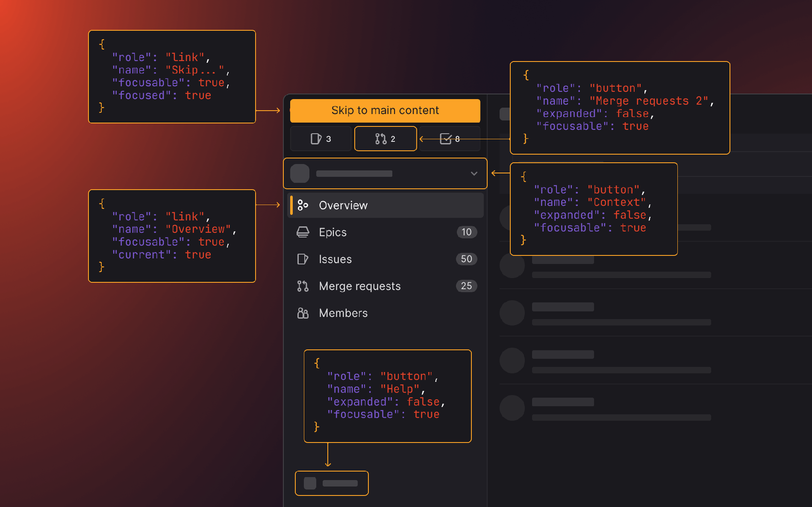Screen dimensions: 812x507
Task: Click the context name placeholder bar
Action: click(x=354, y=174)
